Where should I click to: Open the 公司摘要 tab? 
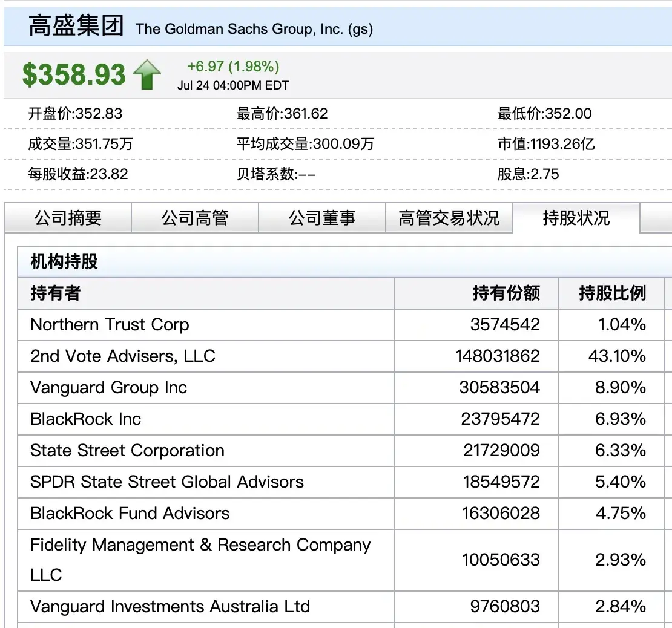pos(68,218)
